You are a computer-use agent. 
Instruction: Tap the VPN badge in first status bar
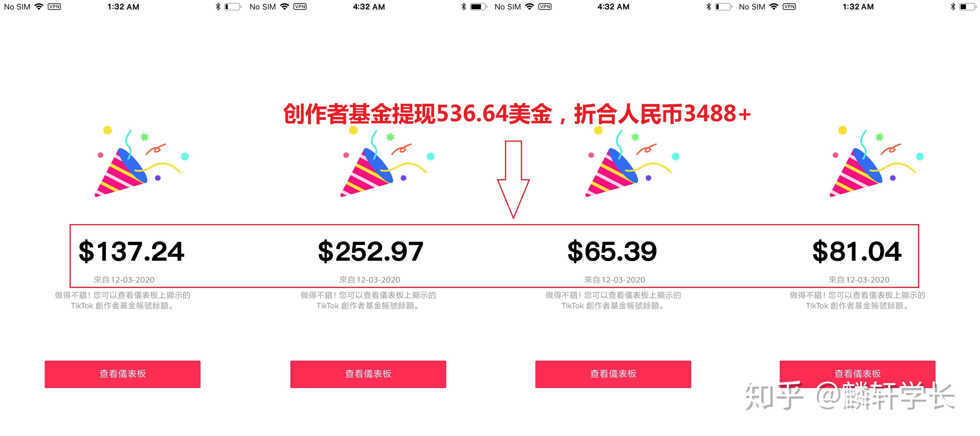(x=54, y=7)
